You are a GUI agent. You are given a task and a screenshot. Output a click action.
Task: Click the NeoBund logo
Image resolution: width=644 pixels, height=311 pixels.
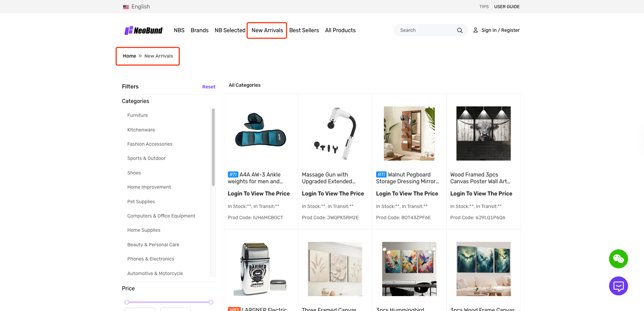pos(143,30)
